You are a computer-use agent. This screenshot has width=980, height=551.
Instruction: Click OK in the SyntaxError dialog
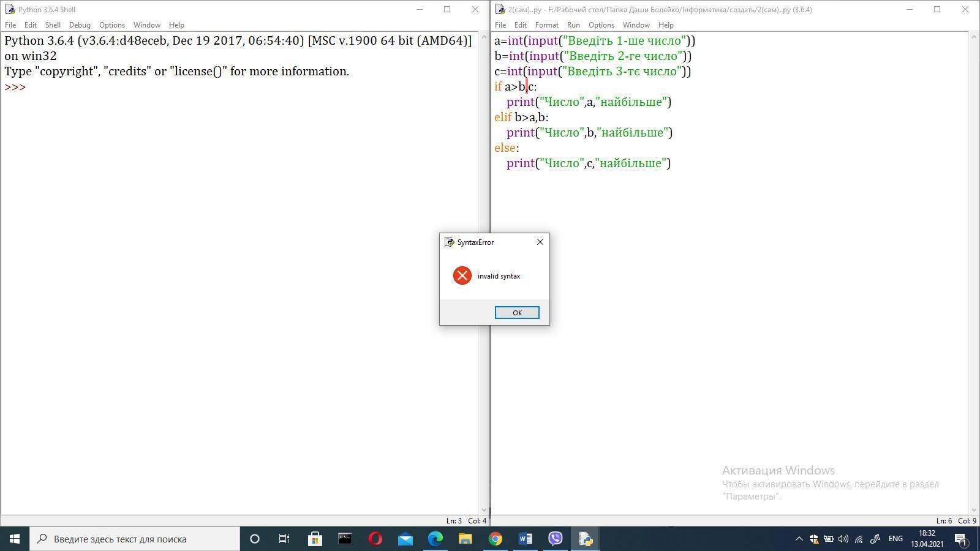tap(517, 312)
